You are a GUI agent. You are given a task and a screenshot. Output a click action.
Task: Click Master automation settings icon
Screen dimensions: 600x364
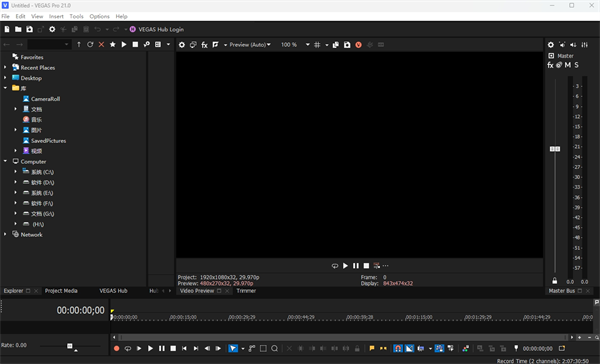tap(559, 65)
